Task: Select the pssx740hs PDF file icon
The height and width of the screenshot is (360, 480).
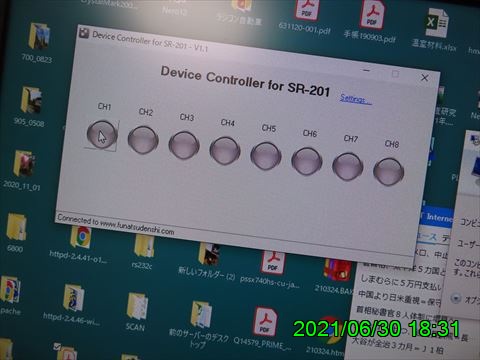Action: pos(273,262)
